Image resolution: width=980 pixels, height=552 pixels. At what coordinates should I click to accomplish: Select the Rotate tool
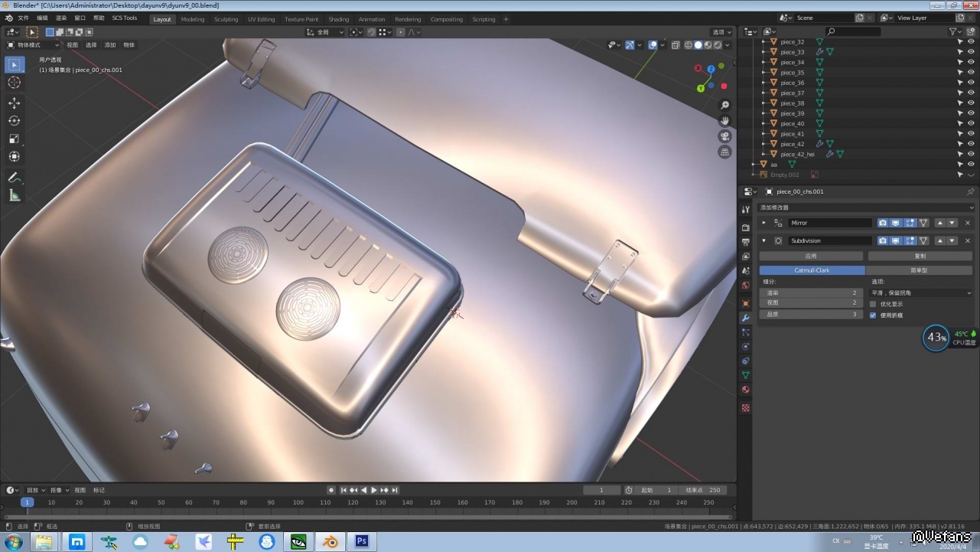(x=14, y=121)
